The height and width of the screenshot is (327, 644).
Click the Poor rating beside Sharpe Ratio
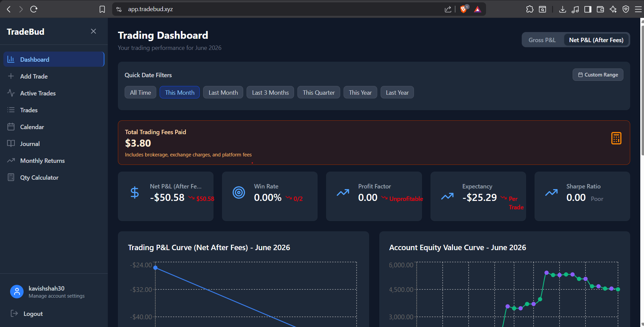click(597, 199)
